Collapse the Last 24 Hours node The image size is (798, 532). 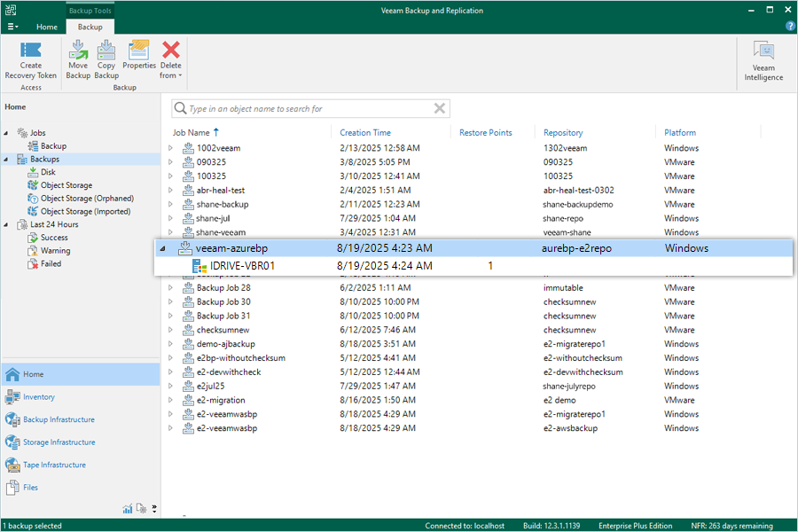point(6,224)
